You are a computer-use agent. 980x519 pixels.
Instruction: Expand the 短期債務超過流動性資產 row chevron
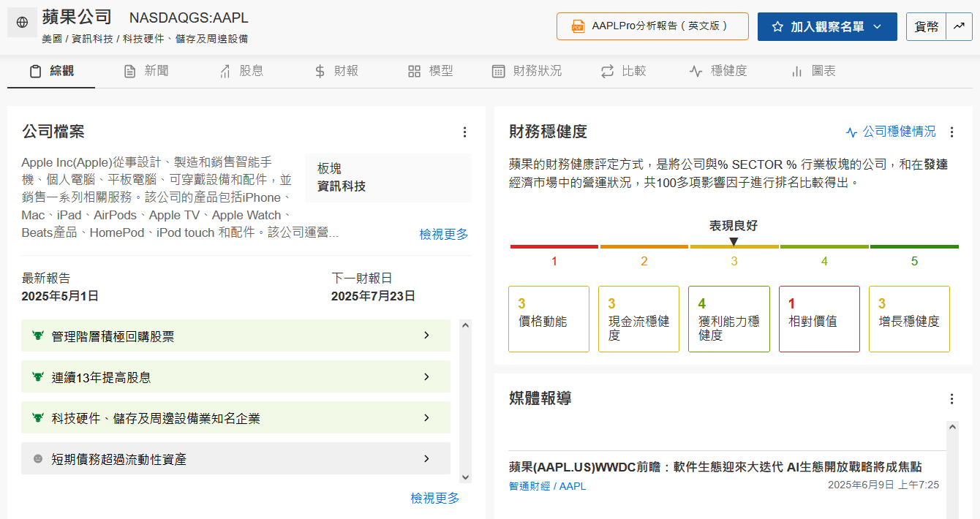coord(426,459)
